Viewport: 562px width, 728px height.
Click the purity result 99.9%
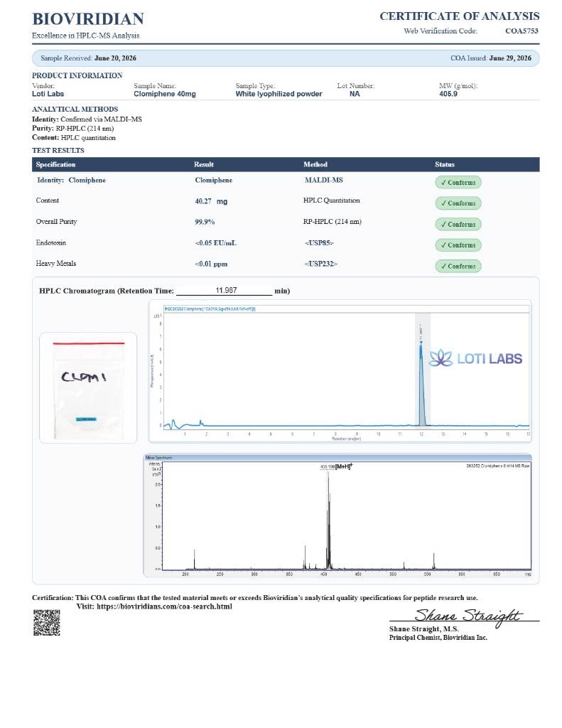tap(205, 222)
